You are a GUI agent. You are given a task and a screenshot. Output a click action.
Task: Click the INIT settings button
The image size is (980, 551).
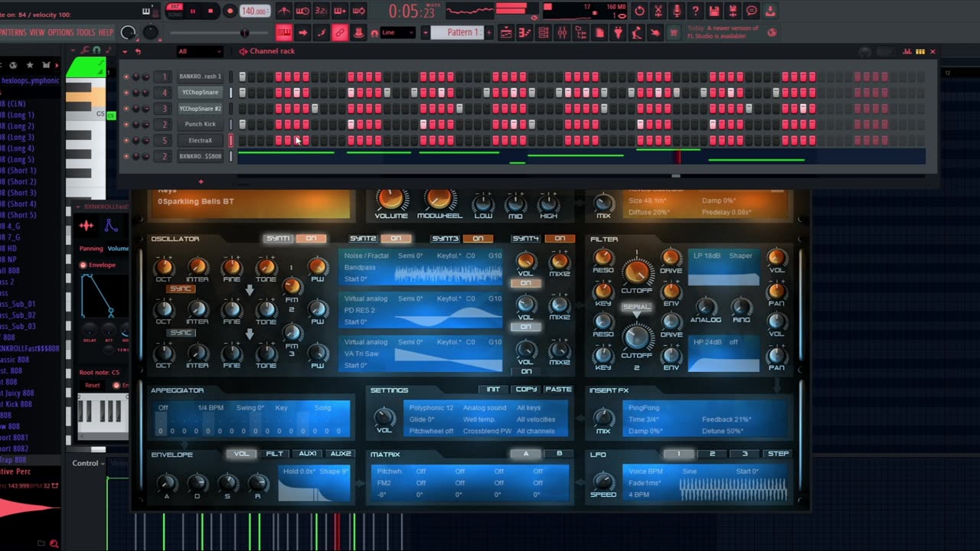[494, 390]
